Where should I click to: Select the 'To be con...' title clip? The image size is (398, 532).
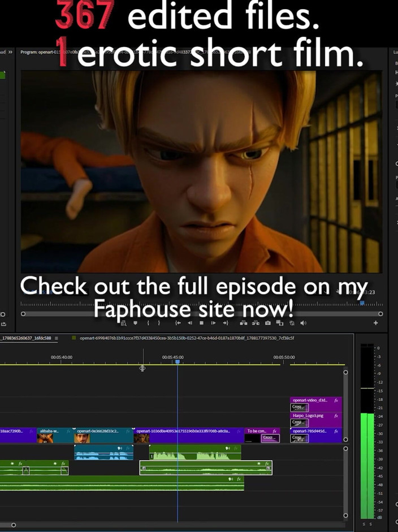(x=262, y=435)
